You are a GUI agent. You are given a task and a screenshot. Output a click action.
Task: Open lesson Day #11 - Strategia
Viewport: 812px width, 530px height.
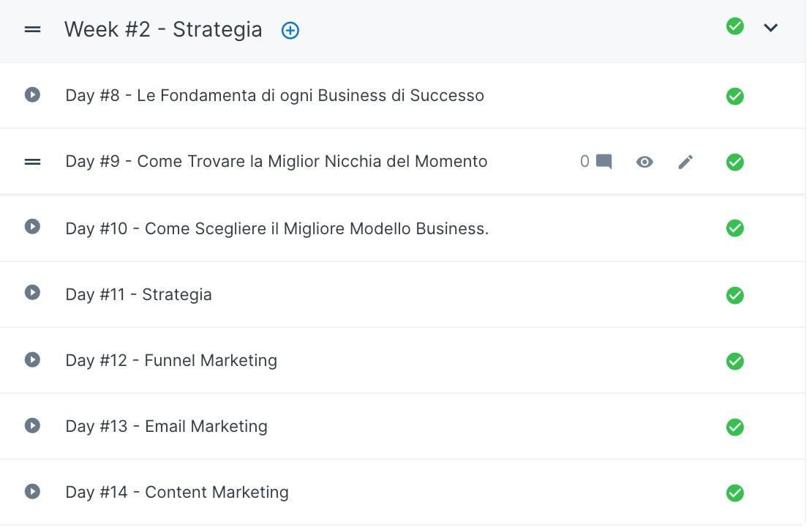138,294
